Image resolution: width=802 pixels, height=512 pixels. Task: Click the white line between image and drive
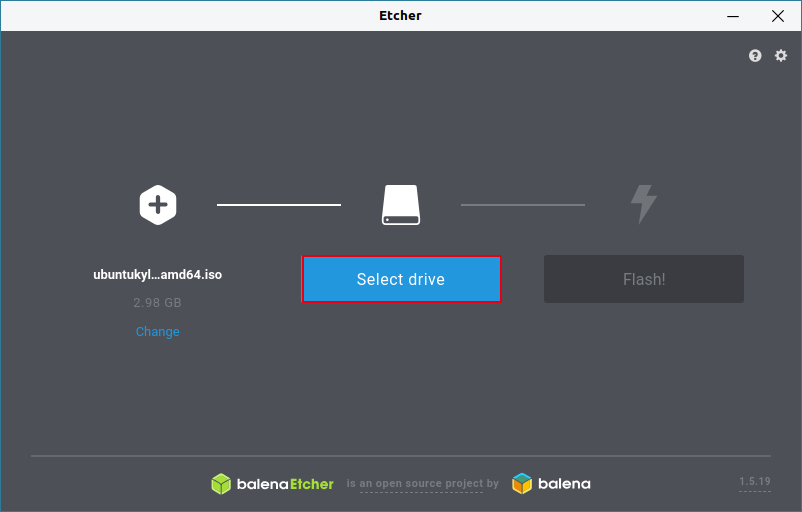pos(279,205)
